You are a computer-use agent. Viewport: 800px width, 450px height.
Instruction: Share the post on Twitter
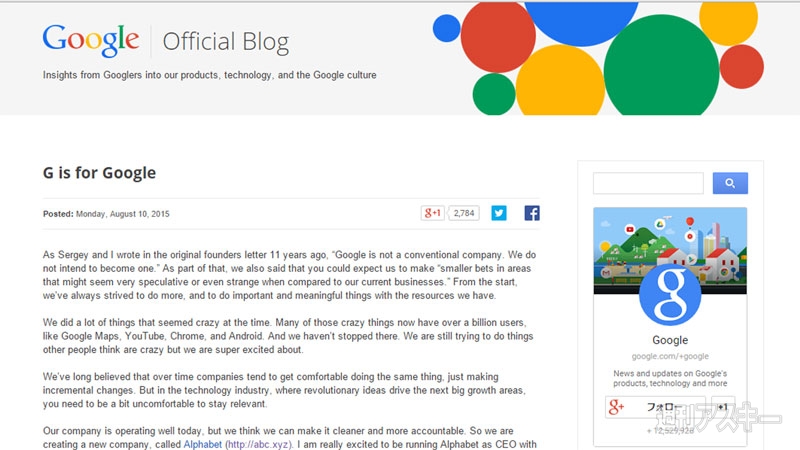pos(498,213)
